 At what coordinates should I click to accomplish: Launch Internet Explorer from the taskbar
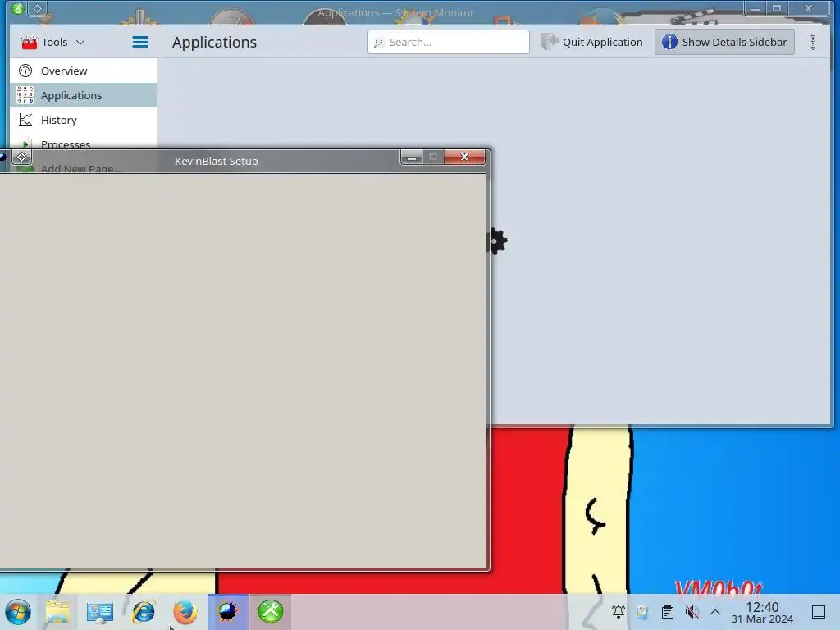[143, 612]
